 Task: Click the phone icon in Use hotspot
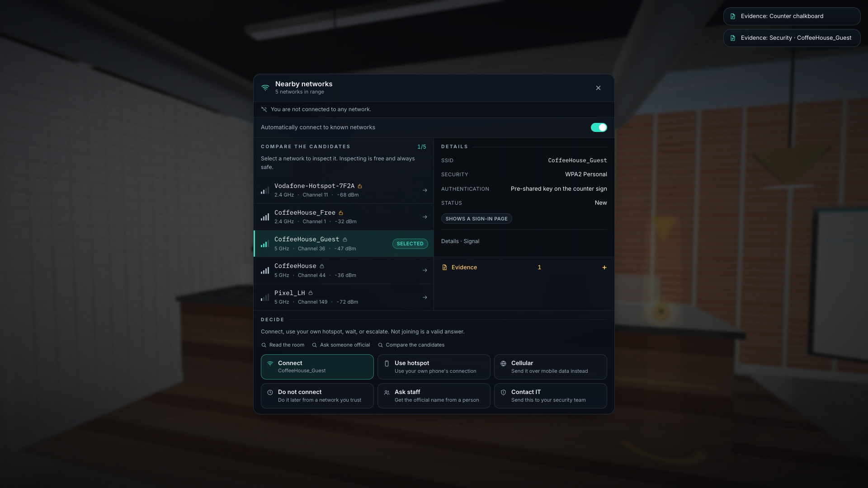pyautogui.click(x=387, y=363)
